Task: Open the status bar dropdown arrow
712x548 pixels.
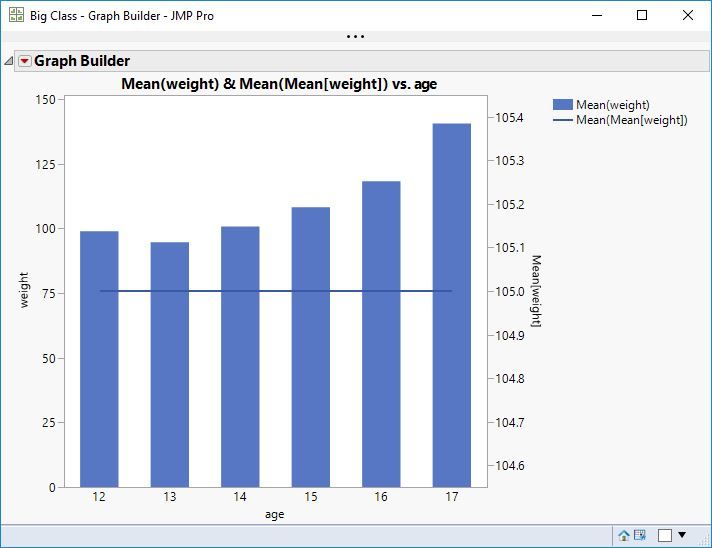Action: point(682,535)
